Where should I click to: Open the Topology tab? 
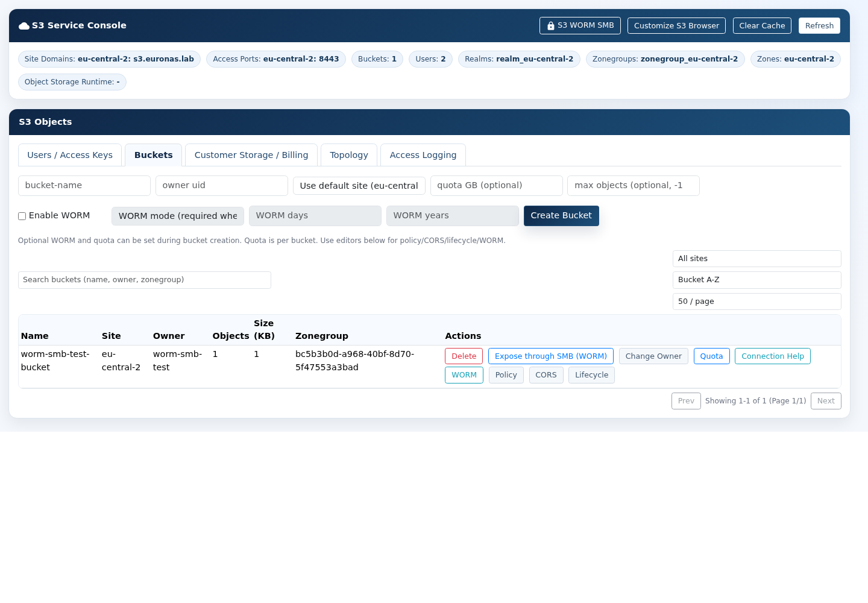pos(349,155)
